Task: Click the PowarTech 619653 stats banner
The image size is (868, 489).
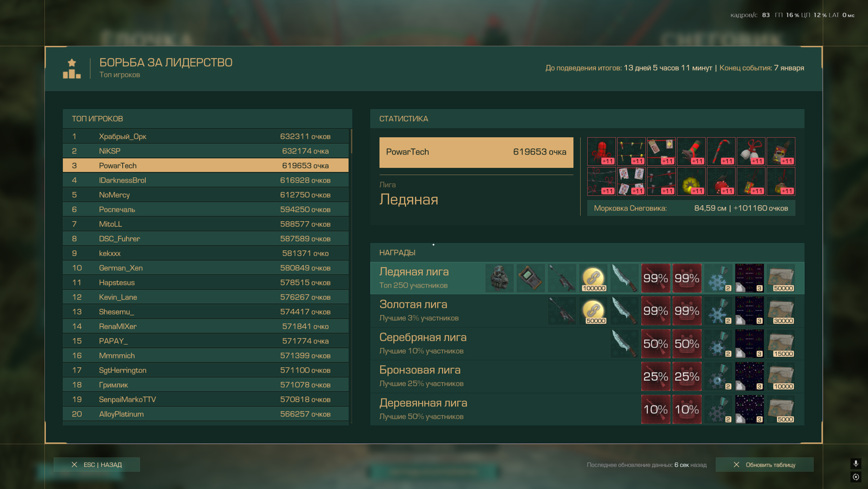Action: click(476, 152)
